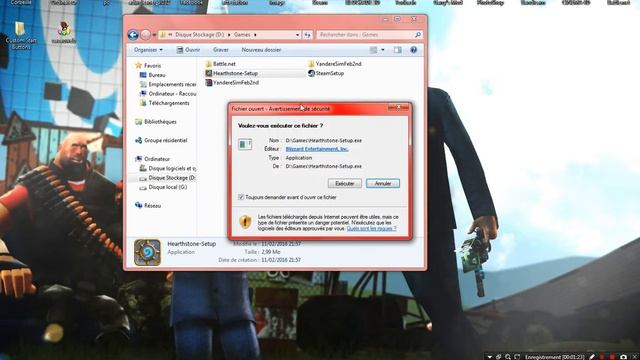The height and width of the screenshot is (360, 640).
Task: Select 'Ordinateur' node in the navigation pane
Action: 157,159
